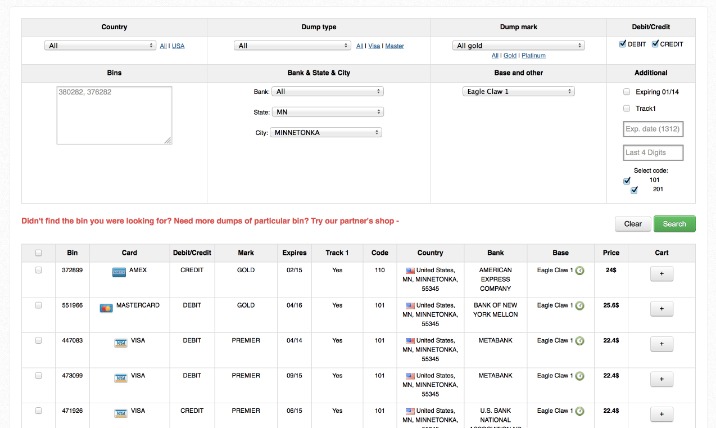Viewport: 716px width, 428px height.
Task: Click the All link under Dump mark
Action: [x=495, y=56]
